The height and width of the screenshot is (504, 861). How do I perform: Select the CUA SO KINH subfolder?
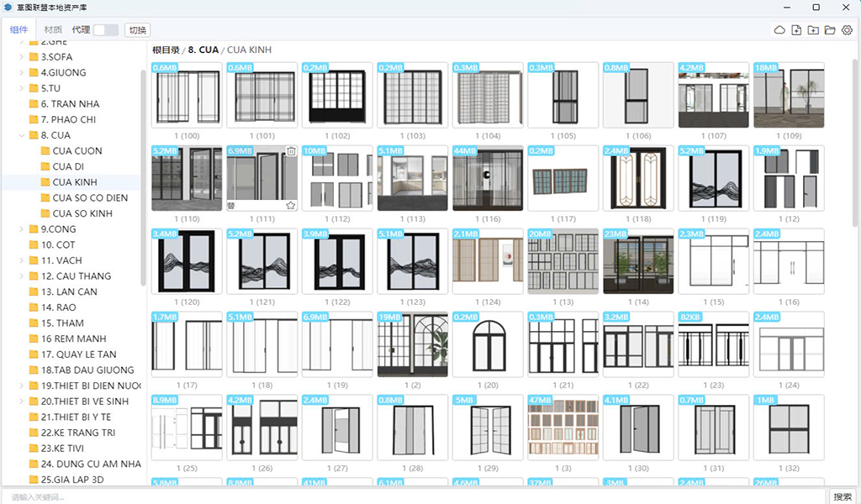[x=82, y=213]
